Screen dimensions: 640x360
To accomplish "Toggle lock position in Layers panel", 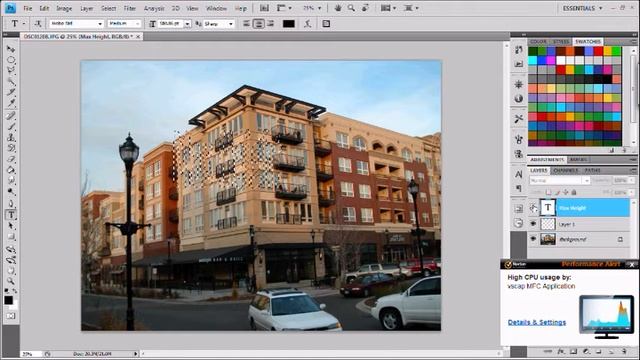I will [x=566, y=192].
